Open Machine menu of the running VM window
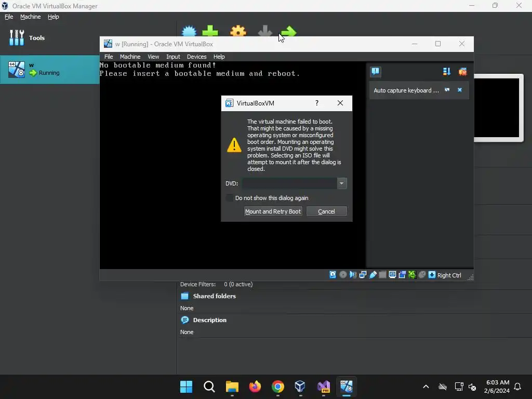The image size is (532, 399). (x=130, y=57)
